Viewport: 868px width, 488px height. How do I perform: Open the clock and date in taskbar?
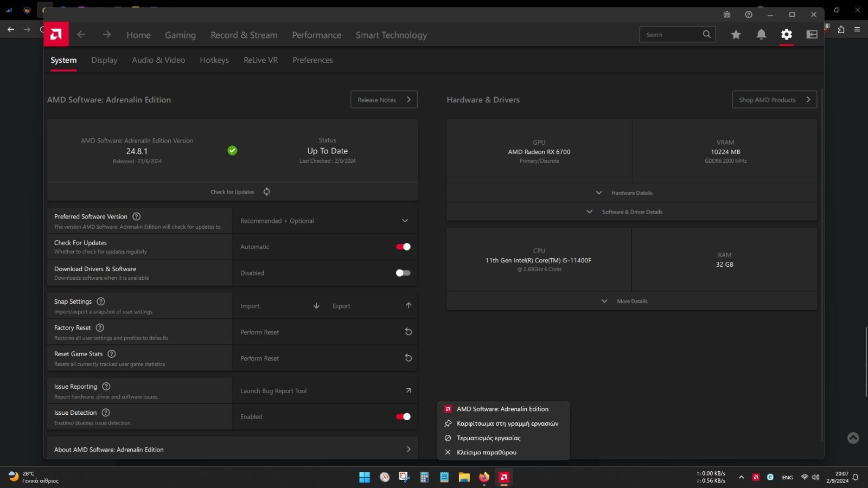click(x=838, y=477)
